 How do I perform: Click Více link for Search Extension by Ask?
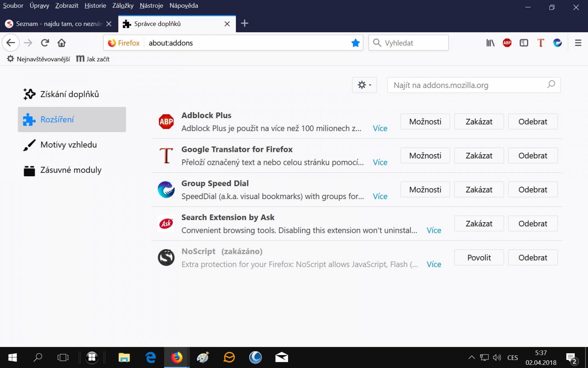[x=434, y=230]
